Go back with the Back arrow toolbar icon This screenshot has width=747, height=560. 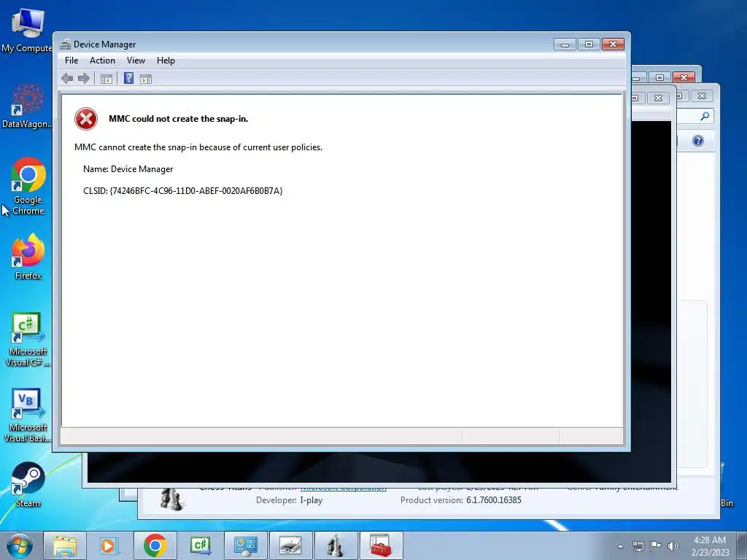67,79
